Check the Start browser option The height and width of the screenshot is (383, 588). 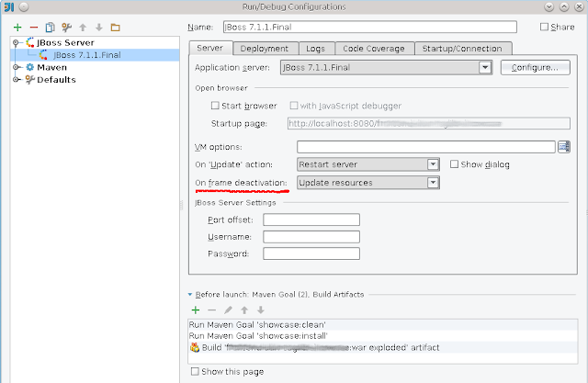215,106
